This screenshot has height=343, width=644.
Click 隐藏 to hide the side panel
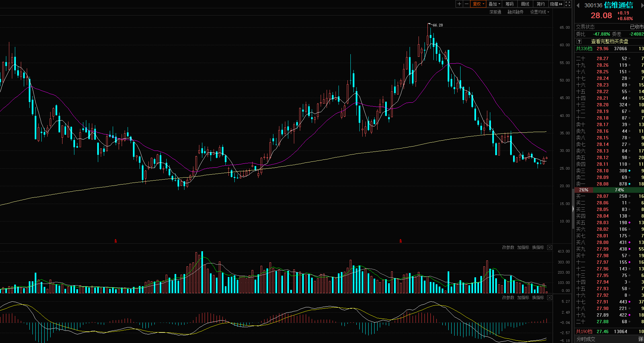point(556,4)
